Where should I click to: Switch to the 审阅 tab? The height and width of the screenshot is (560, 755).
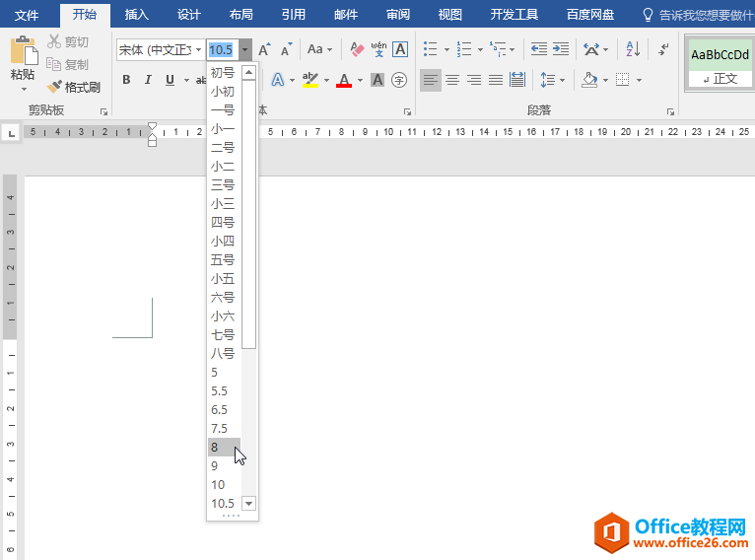(x=398, y=15)
